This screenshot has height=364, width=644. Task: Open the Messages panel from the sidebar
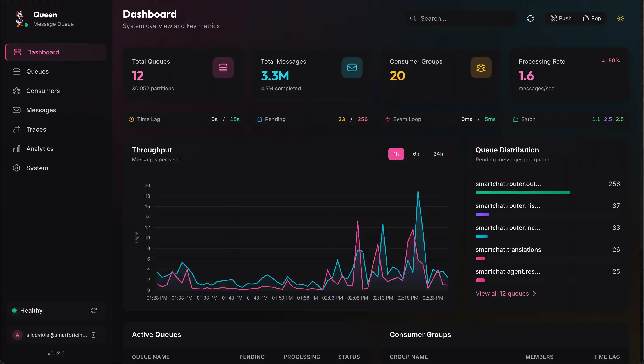tap(41, 110)
